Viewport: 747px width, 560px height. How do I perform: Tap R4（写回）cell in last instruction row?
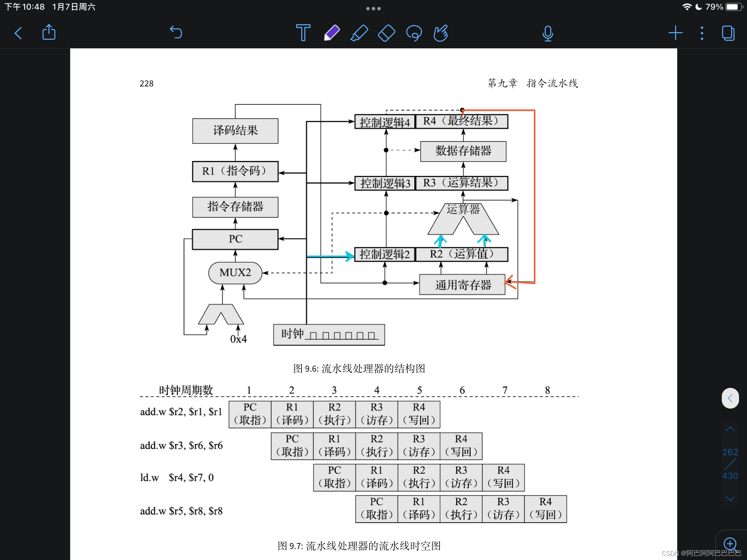[545, 509]
